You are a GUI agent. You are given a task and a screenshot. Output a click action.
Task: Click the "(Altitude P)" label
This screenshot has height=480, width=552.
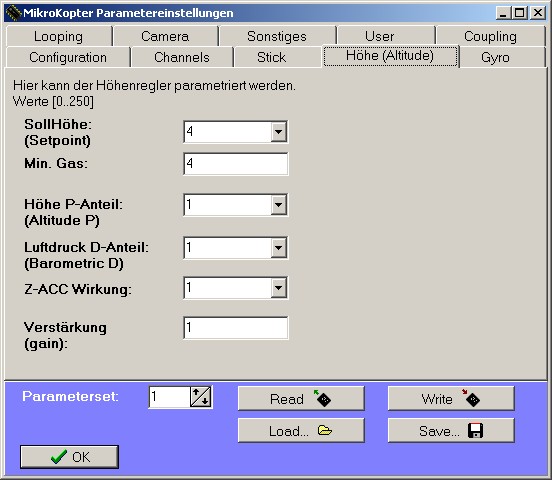62,220
